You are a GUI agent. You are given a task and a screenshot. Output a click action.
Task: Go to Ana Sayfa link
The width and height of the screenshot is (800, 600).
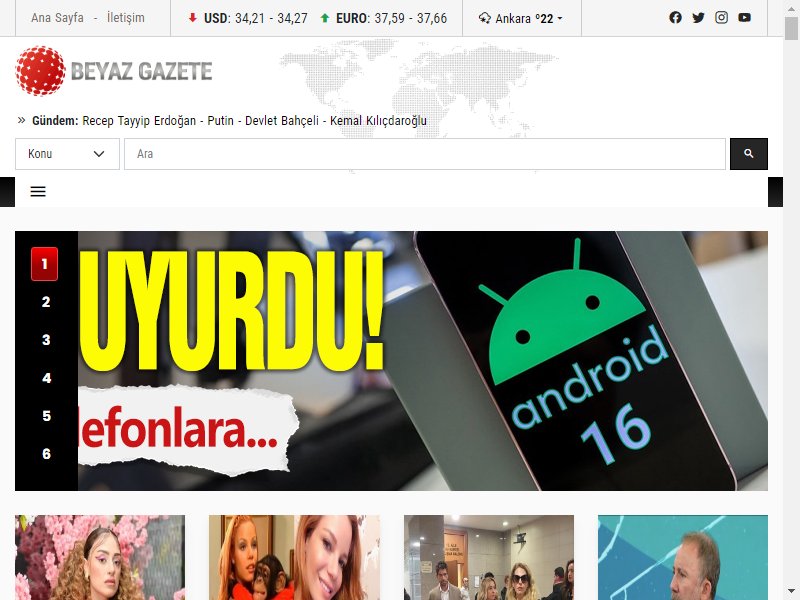(x=57, y=18)
